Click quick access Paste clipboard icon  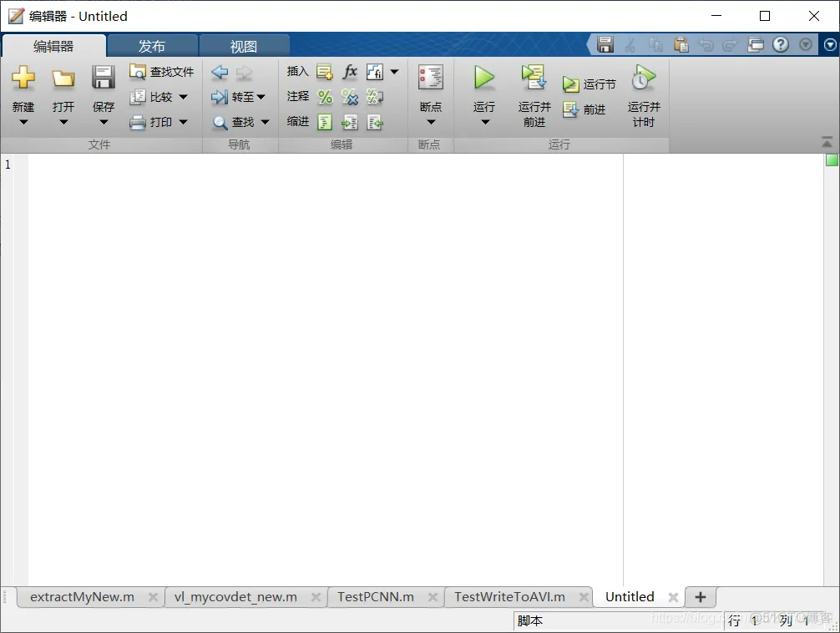coord(681,44)
